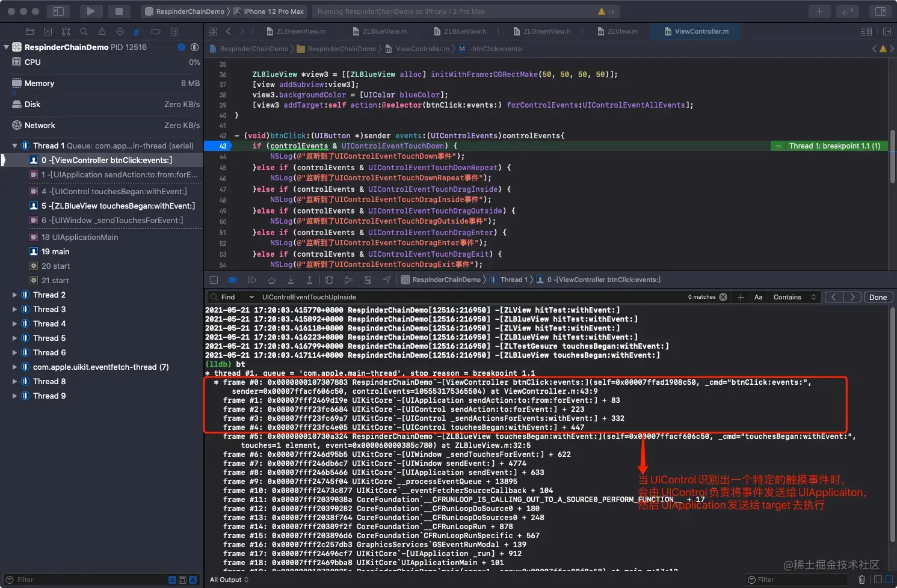Collapse the RespinderChainDemo process tree
Screen dimensions: 897x588
[6, 47]
